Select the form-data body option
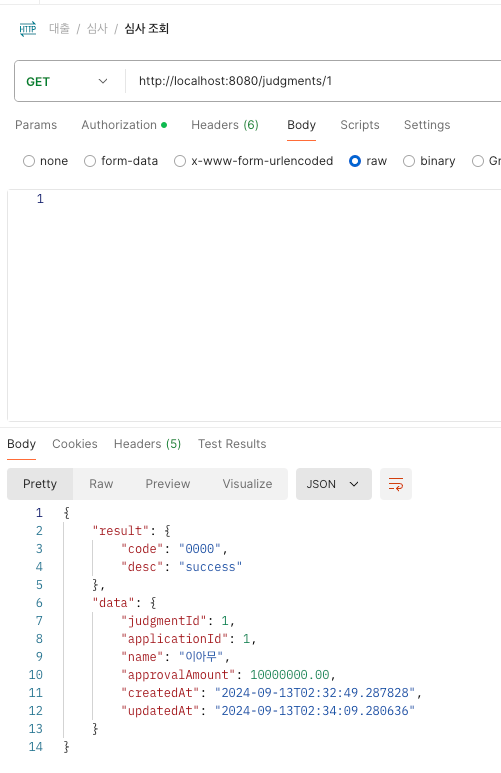This screenshot has width=501, height=773. (121, 161)
